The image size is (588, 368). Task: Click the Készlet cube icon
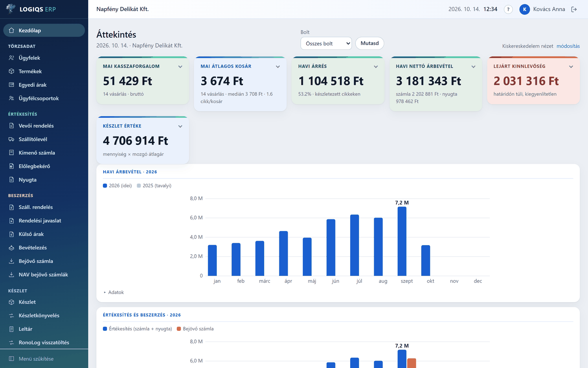11,302
